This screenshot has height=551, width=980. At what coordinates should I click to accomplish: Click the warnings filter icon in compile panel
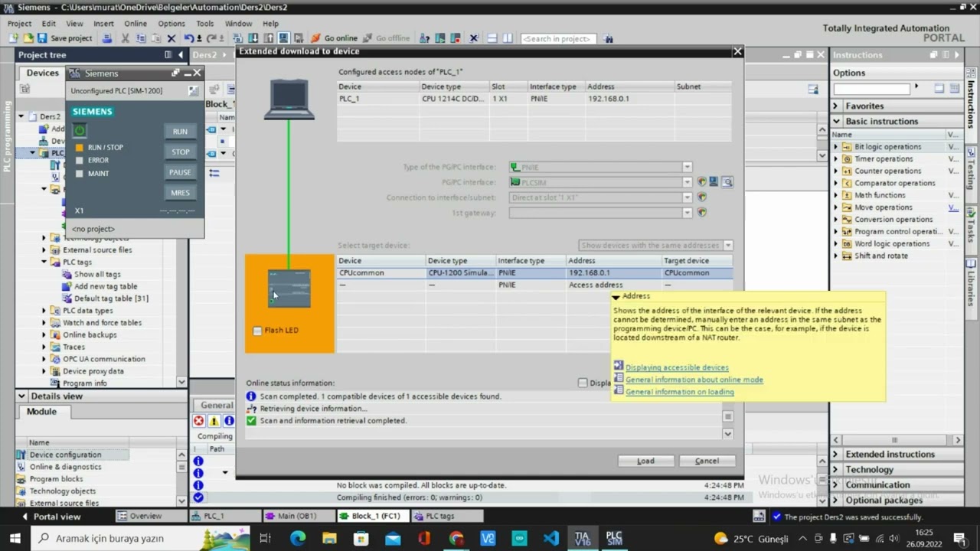pyautogui.click(x=214, y=421)
